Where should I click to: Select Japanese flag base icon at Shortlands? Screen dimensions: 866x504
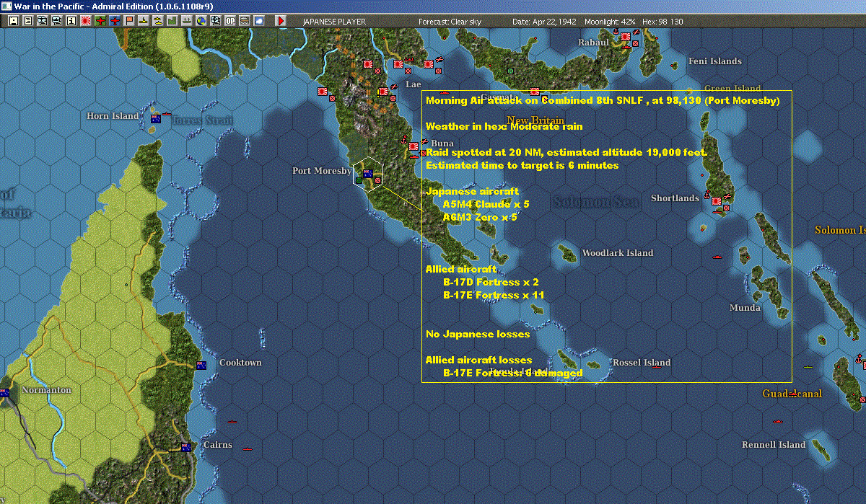coord(717,203)
